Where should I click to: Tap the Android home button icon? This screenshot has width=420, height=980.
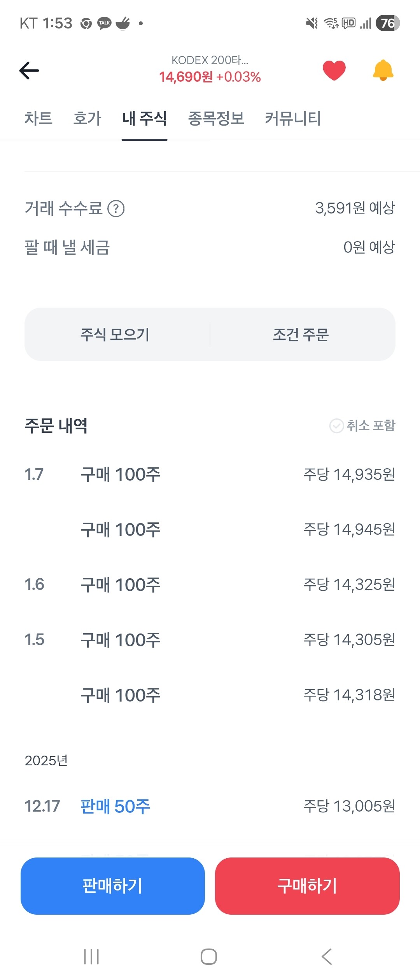tap(209, 957)
